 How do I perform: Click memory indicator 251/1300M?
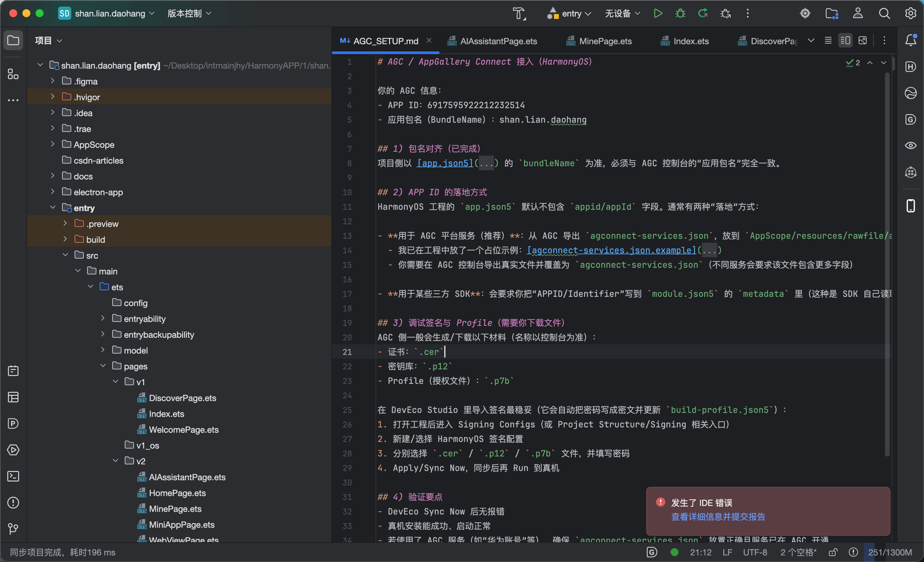[x=890, y=552]
